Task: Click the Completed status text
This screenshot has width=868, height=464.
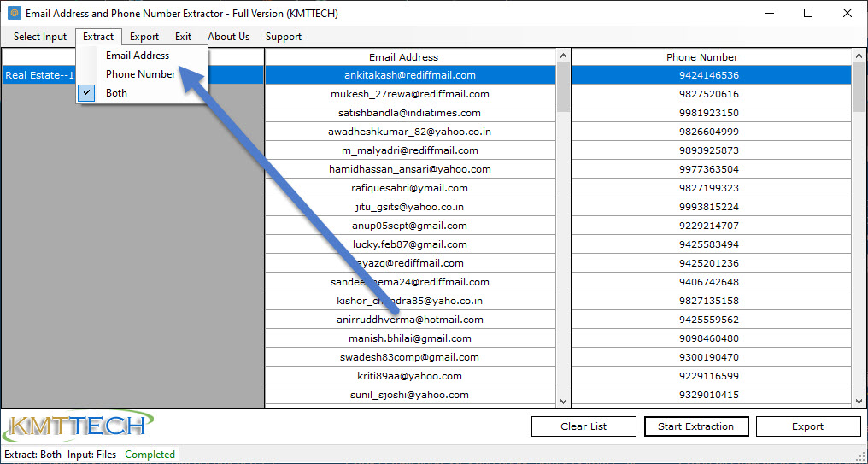Action: click(x=150, y=455)
